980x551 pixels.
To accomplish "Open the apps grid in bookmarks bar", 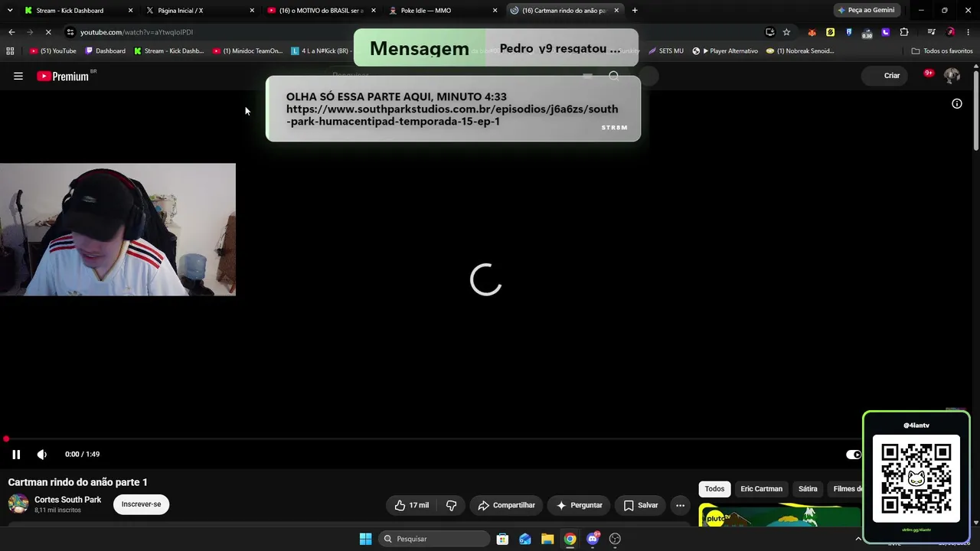I will (10, 51).
